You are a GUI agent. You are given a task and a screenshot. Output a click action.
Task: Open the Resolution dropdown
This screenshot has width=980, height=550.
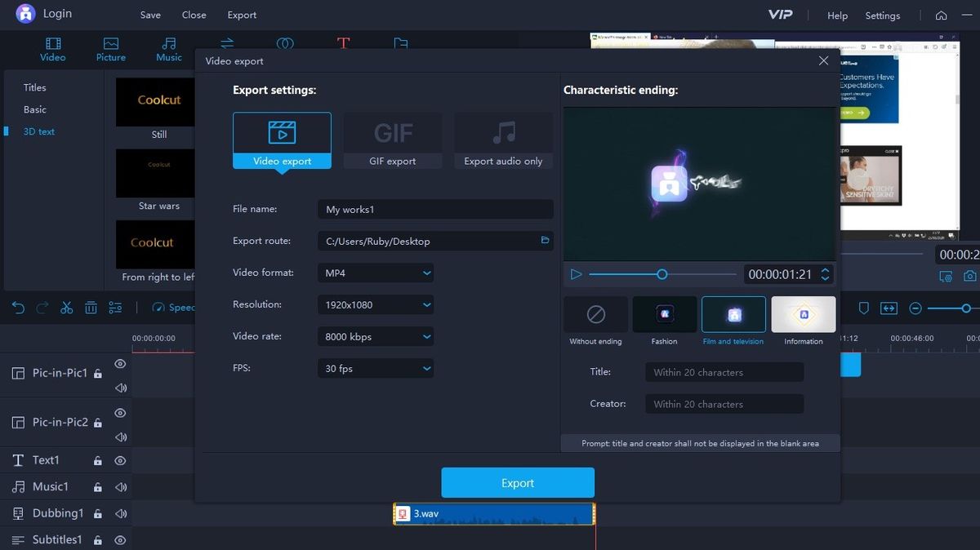375,304
